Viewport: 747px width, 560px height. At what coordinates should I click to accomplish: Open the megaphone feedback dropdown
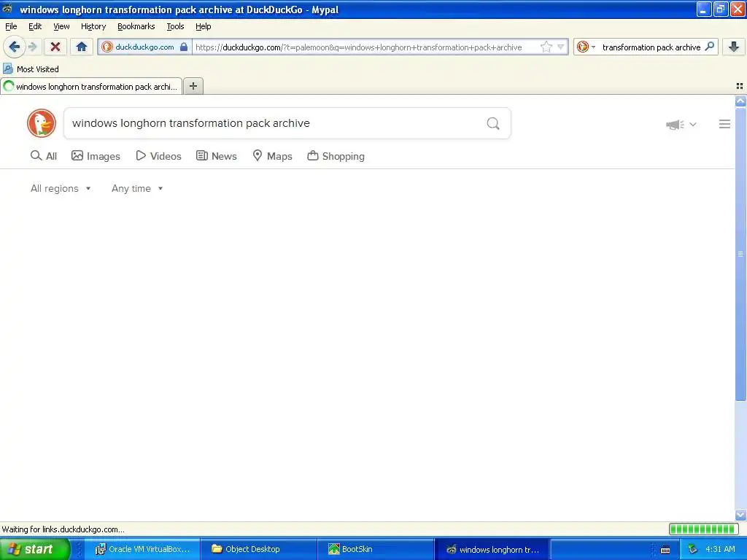pos(681,124)
